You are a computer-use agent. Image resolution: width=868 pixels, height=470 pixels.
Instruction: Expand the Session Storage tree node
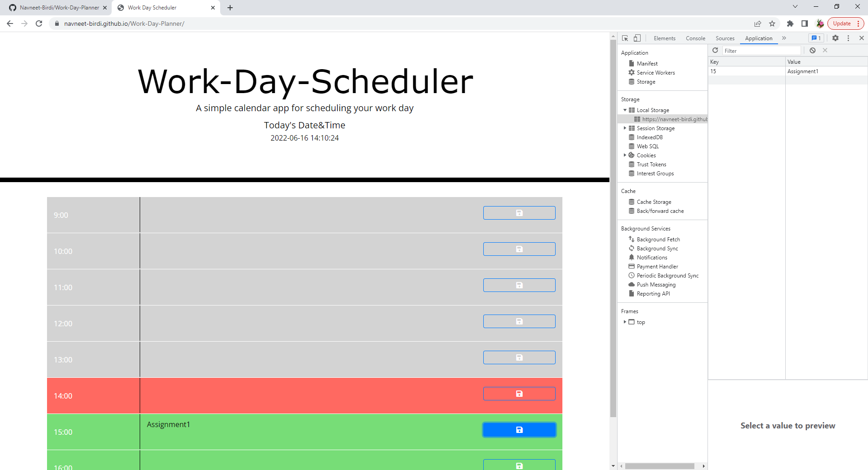coord(625,128)
